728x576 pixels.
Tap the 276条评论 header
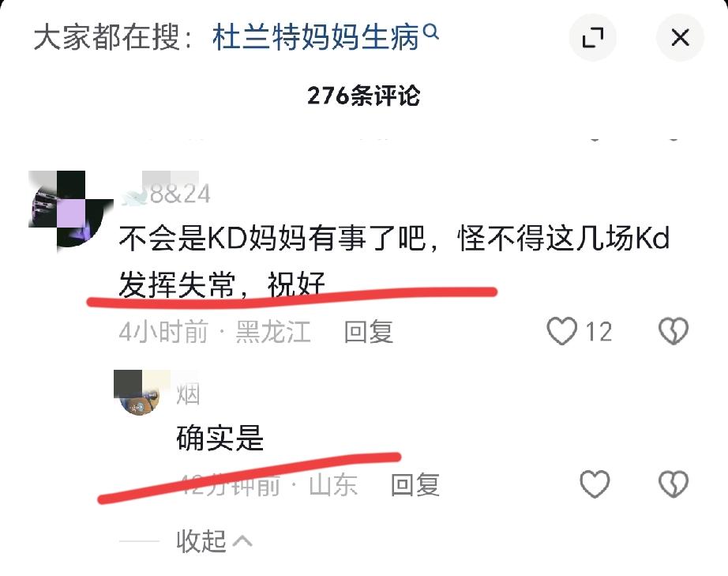(x=363, y=96)
